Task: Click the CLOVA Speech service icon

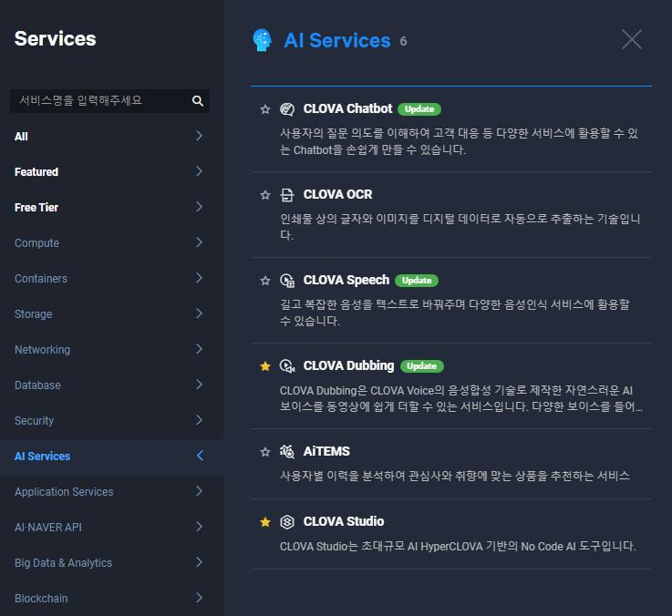Action: tap(286, 281)
